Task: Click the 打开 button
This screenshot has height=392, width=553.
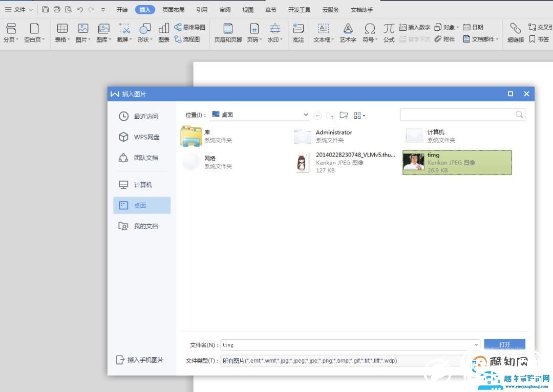Action: [x=504, y=344]
